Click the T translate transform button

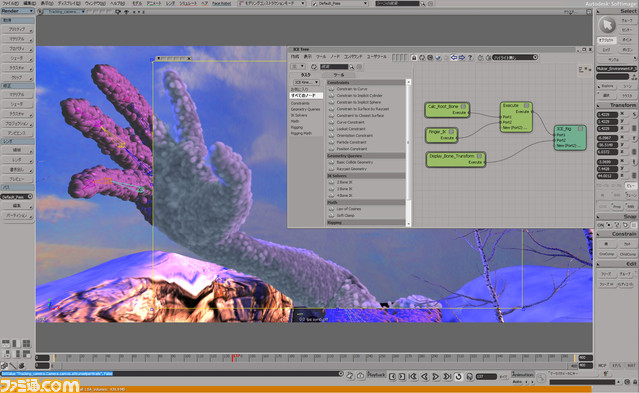click(x=634, y=162)
